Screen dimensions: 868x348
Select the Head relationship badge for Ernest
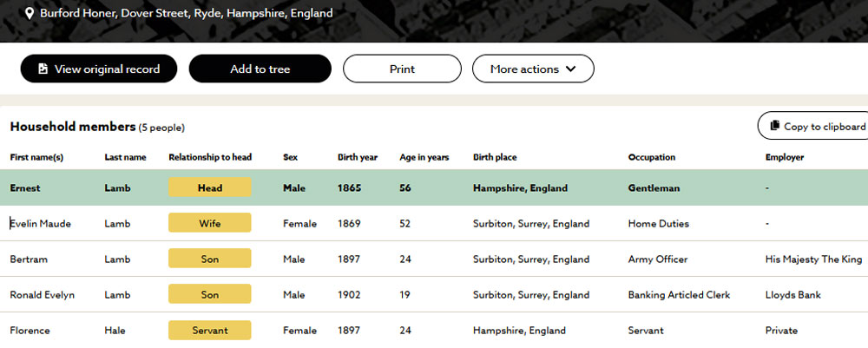pos(209,187)
